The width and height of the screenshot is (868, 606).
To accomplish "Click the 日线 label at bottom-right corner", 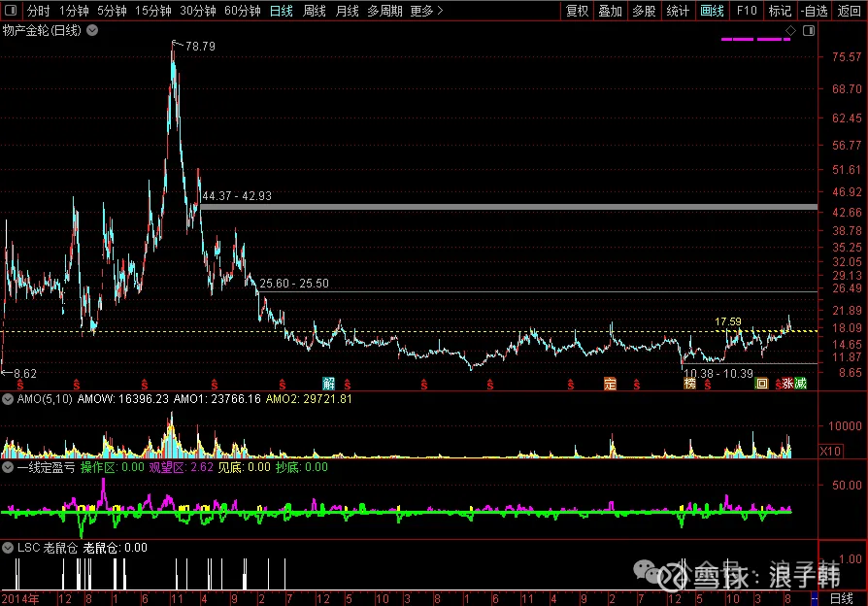I will pos(842,599).
